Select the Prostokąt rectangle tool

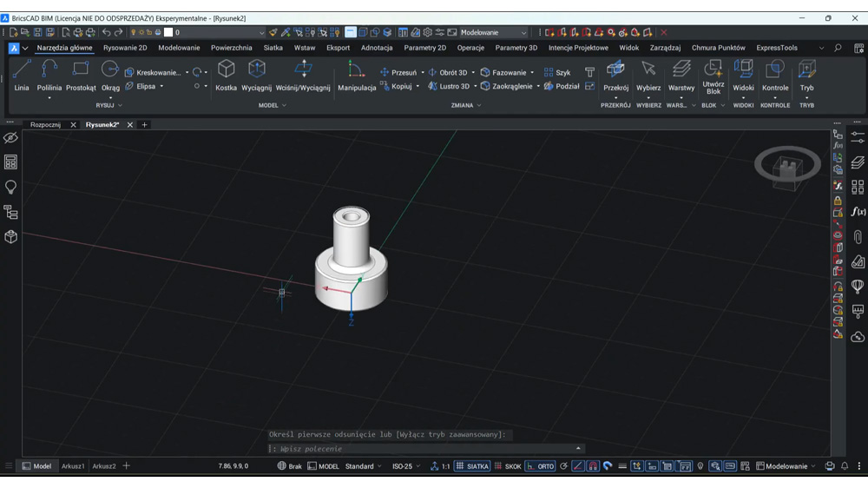point(81,76)
